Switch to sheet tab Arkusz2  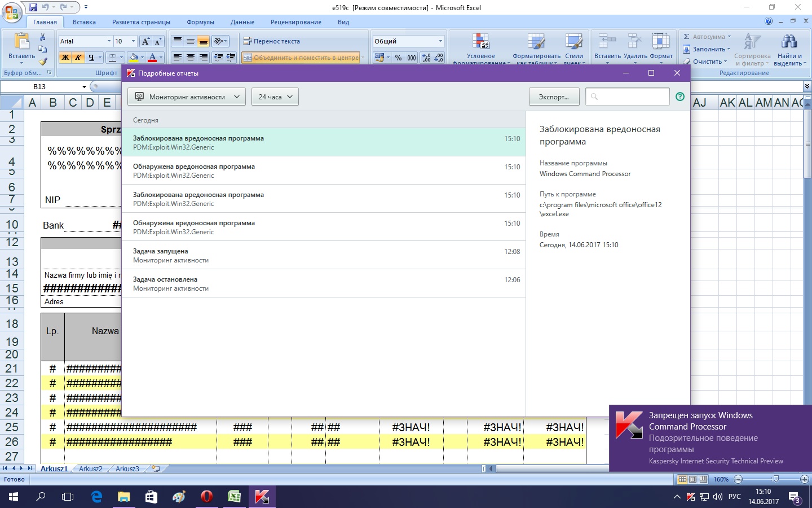click(91, 468)
